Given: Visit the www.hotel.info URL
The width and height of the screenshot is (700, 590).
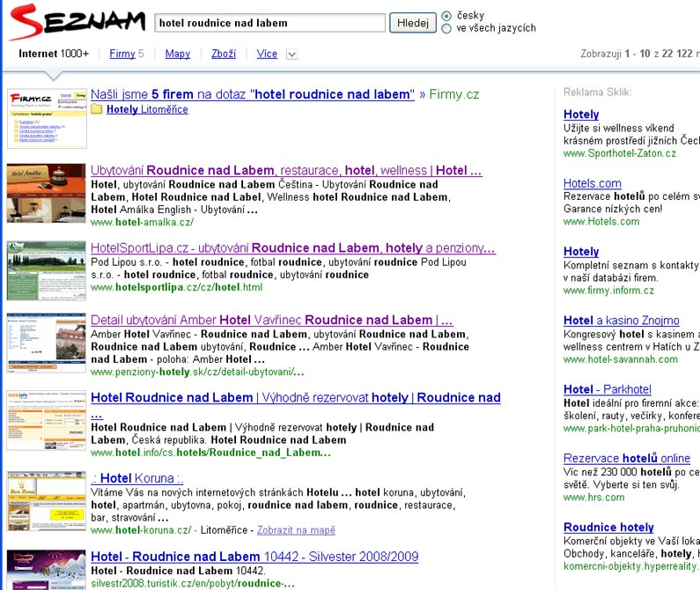Looking at the screenshot, I should [210, 453].
